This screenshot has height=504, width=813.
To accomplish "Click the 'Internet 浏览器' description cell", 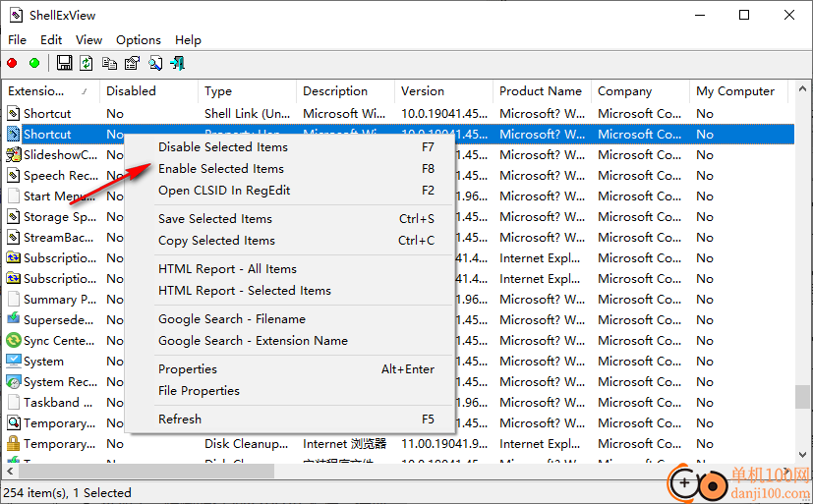I will 345,444.
